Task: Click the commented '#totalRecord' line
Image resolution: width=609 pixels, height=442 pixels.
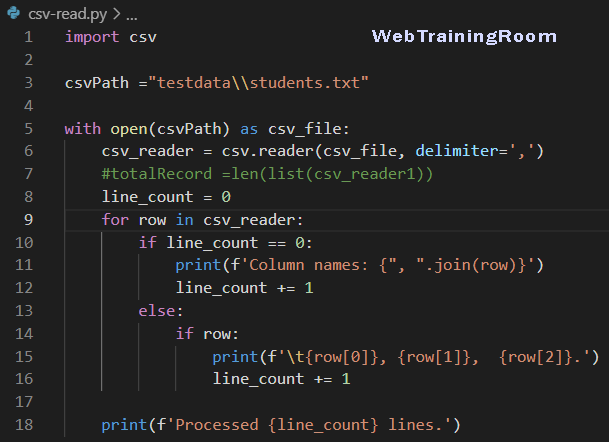Action: point(267,174)
